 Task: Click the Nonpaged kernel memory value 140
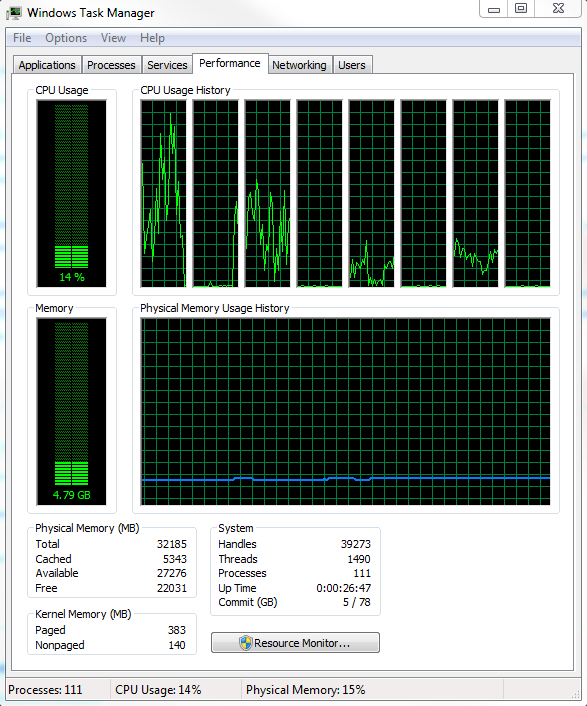(x=177, y=645)
